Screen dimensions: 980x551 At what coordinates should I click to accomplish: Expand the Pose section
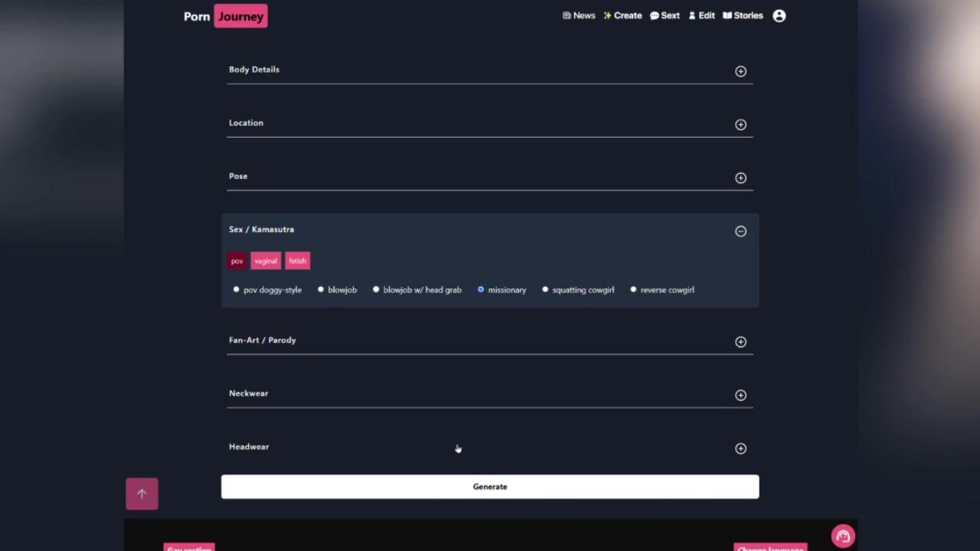point(740,178)
